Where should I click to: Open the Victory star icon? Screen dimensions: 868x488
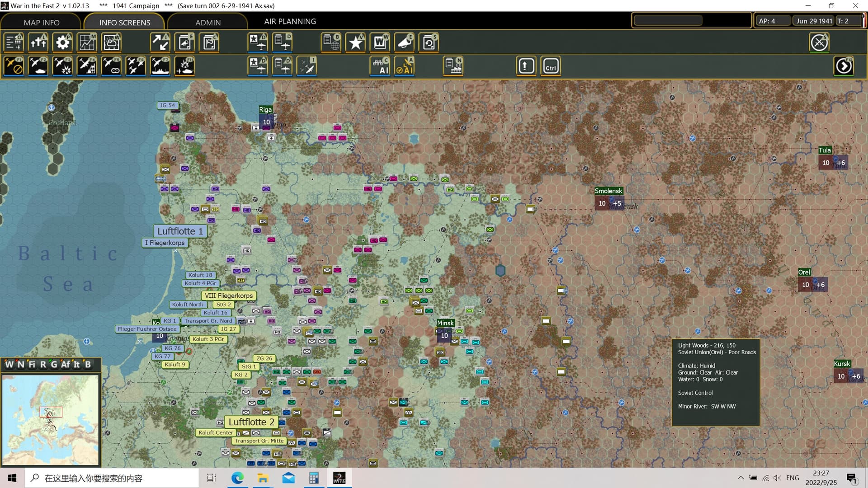[x=355, y=42]
